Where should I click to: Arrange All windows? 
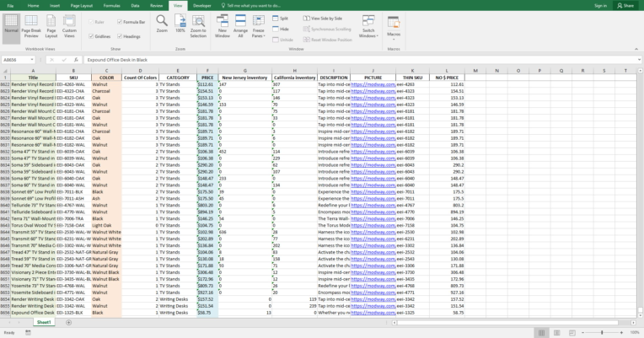pos(240,27)
